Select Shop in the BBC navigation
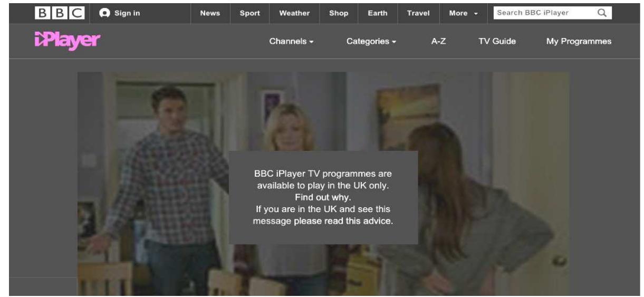 pyautogui.click(x=338, y=13)
